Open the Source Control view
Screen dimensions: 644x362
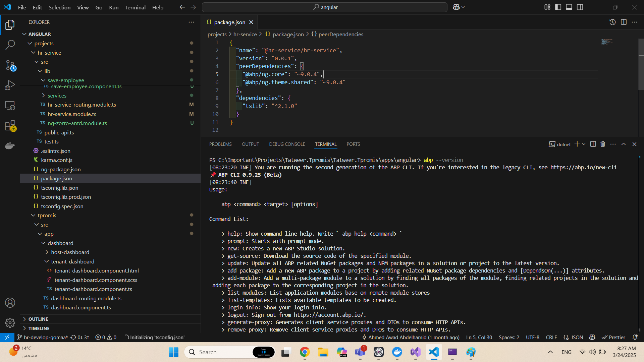(10, 65)
